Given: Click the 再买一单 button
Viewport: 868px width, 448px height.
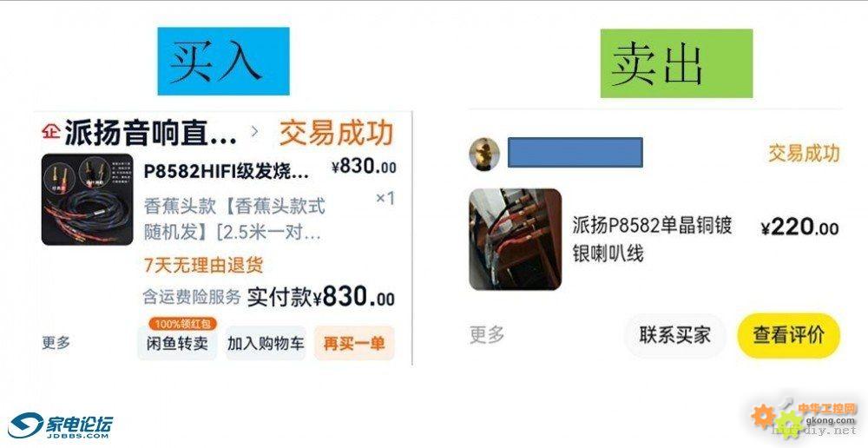Looking at the screenshot, I should pos(354,343).
